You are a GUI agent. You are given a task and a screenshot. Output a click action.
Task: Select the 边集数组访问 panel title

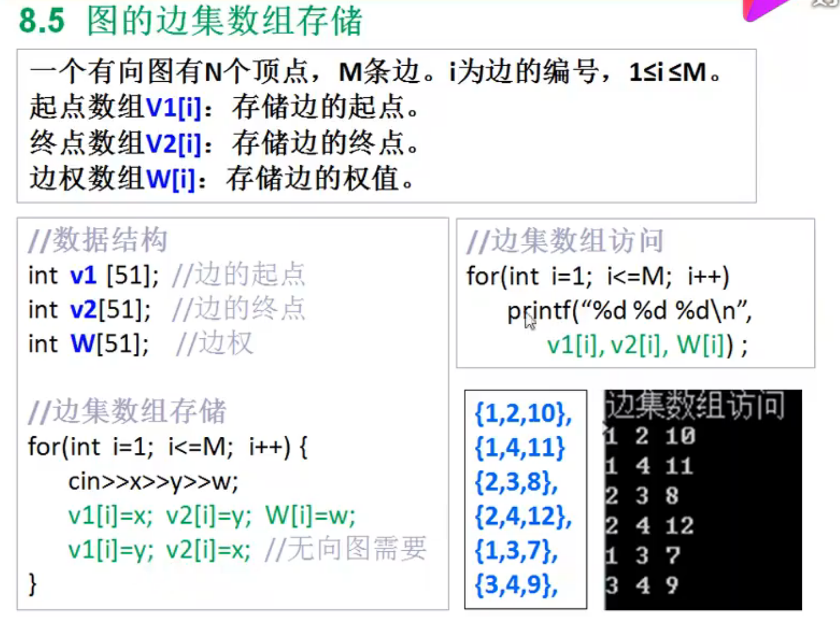[x=567, y=241]
